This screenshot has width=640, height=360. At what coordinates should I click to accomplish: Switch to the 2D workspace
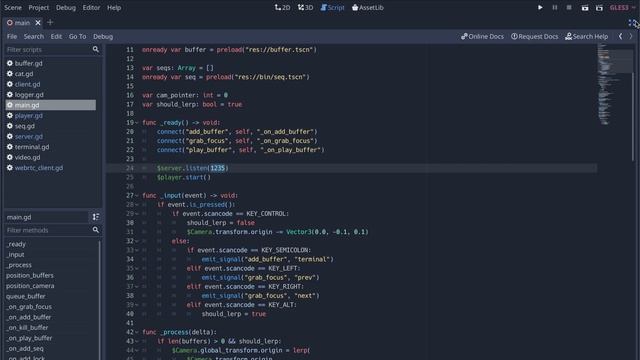pyautogui.click(x=282, y=7)
